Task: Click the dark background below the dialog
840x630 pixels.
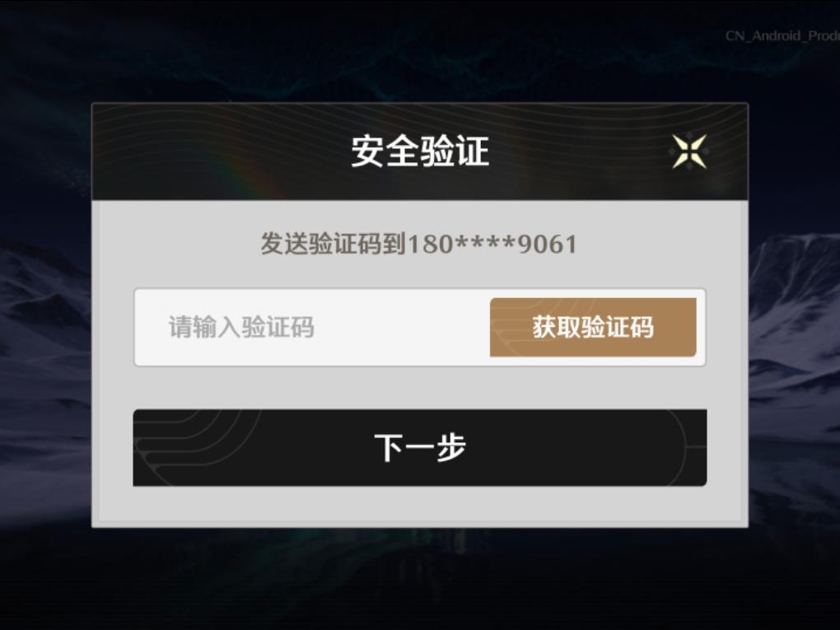Action: pyautogui.click(x=420, y=579)
